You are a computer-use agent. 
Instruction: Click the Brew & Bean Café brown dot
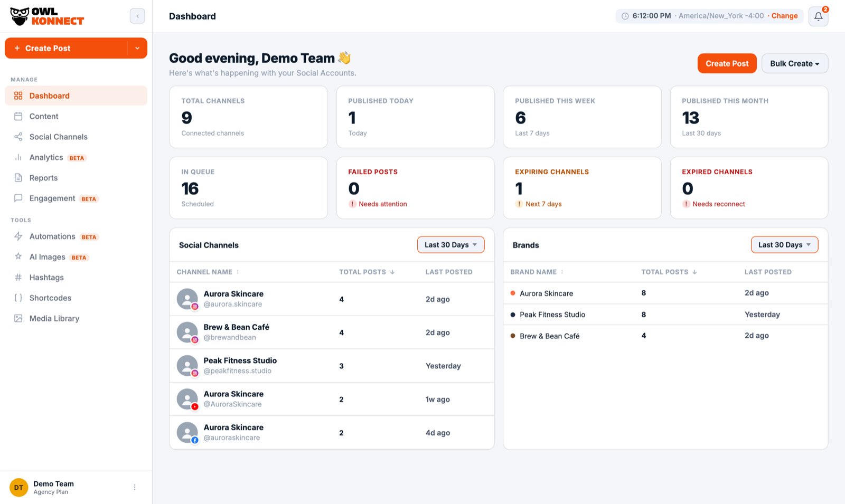point(513,336)
